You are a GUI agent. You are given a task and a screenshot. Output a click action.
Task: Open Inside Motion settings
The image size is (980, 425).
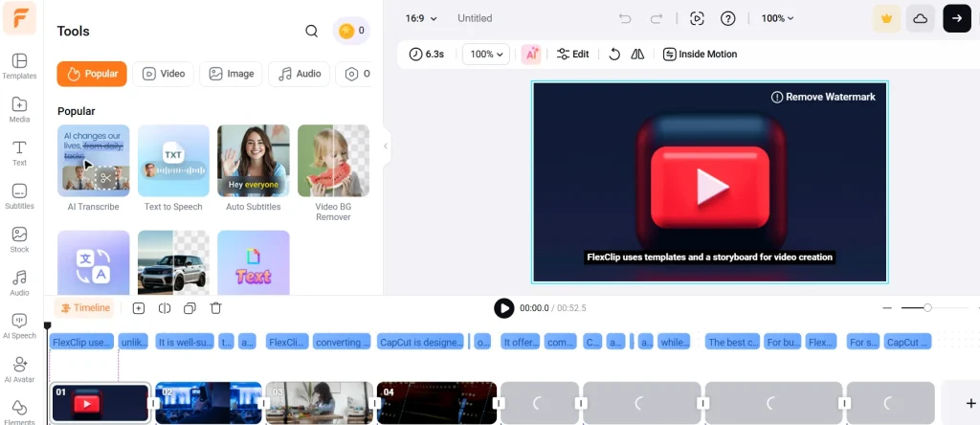[x=700, y=55]
